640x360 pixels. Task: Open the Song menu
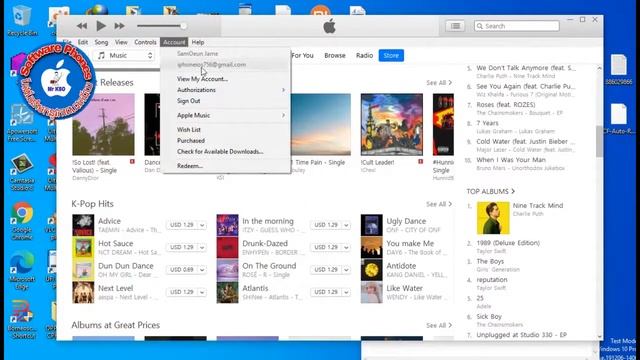click(101, 42)
